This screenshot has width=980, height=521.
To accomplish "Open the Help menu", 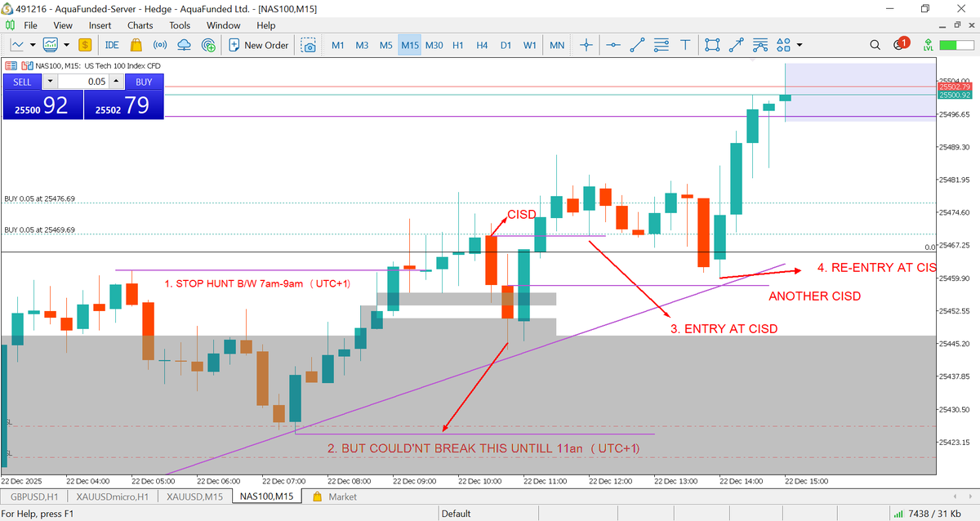I will tap(266, 25).
